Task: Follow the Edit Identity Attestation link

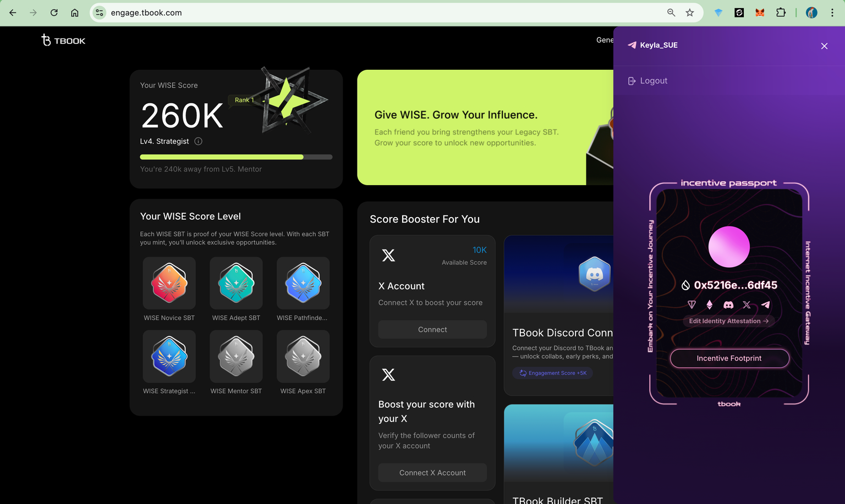Action: 728,321
